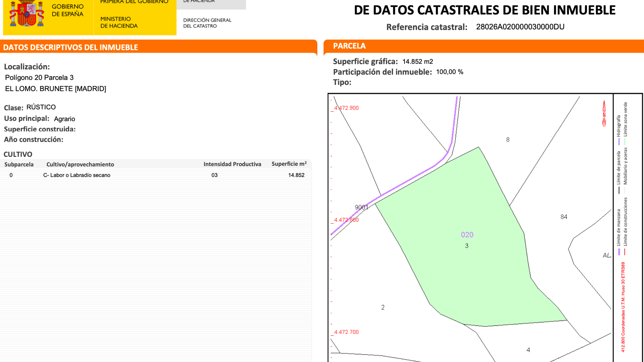The width and height of the screenshot is (644, 362).
Task: Click the 'Límite zona verde' legend entry
Action: coord(625,123)
